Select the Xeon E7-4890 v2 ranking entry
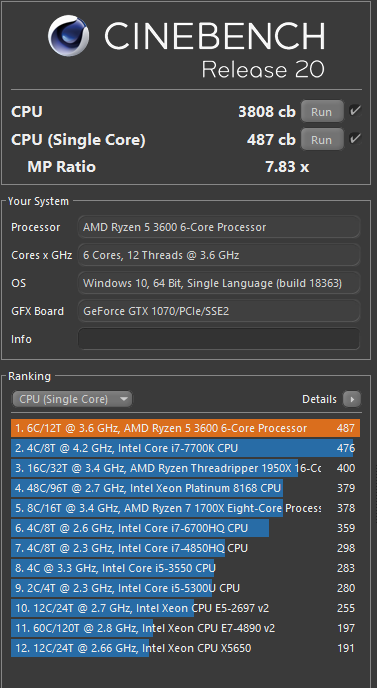 pos(185,628)
